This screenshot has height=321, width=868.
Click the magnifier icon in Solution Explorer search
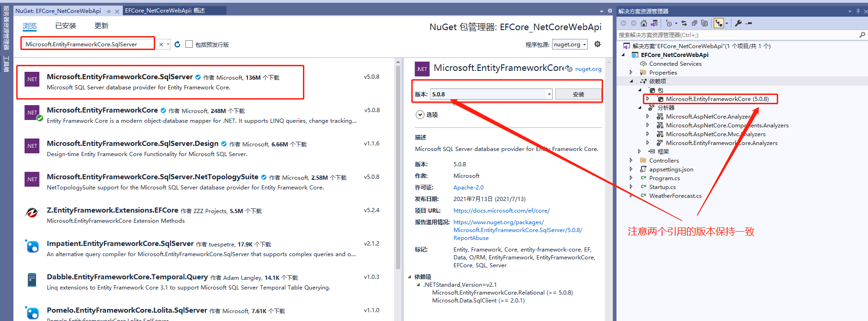point(862,35)
